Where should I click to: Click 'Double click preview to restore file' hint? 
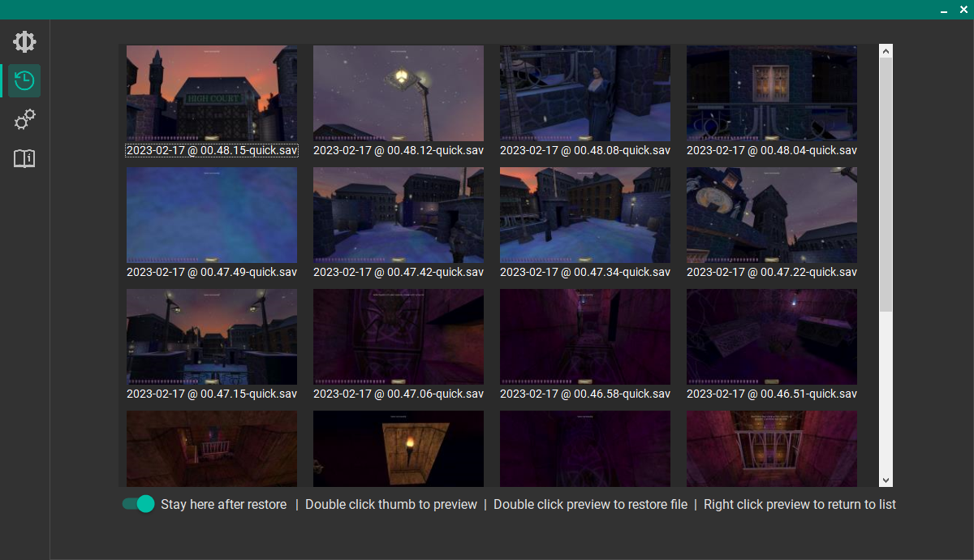click(590, 504)
